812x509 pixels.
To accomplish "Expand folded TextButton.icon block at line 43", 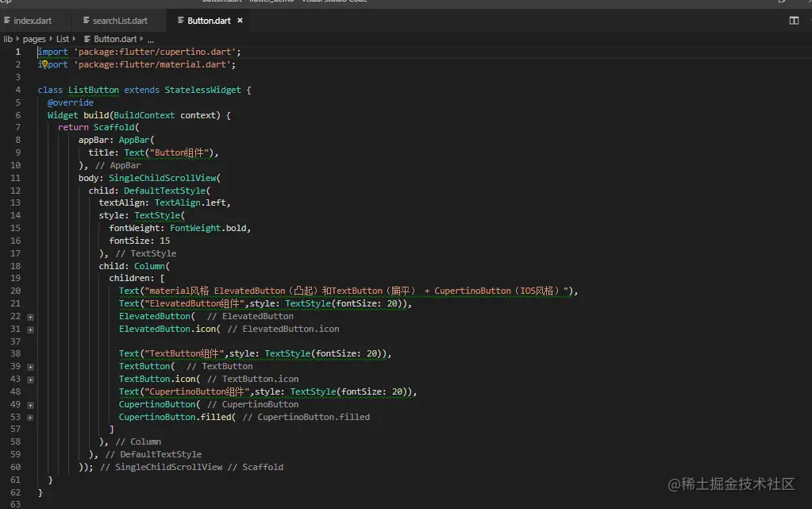I will pos(30,380).
